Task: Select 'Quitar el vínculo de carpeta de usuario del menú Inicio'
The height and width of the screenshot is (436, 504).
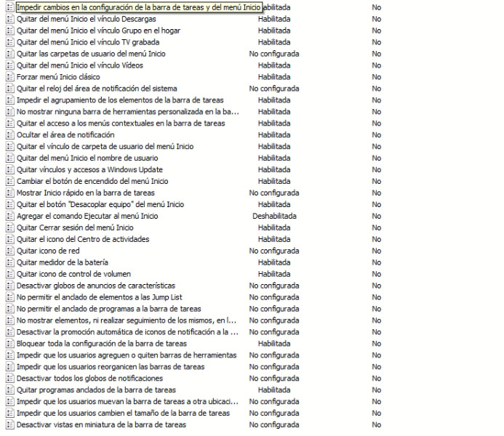Action: [x=105, y=146]
